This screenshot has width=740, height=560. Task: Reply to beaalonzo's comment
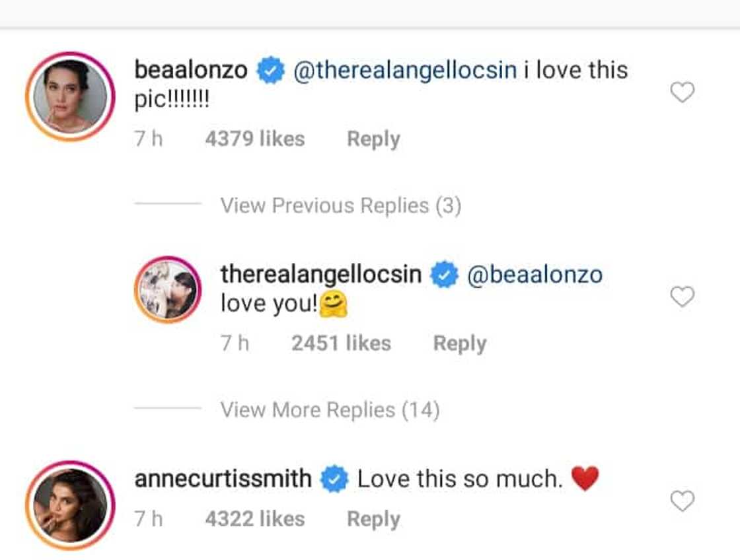(x=373, y=139)
